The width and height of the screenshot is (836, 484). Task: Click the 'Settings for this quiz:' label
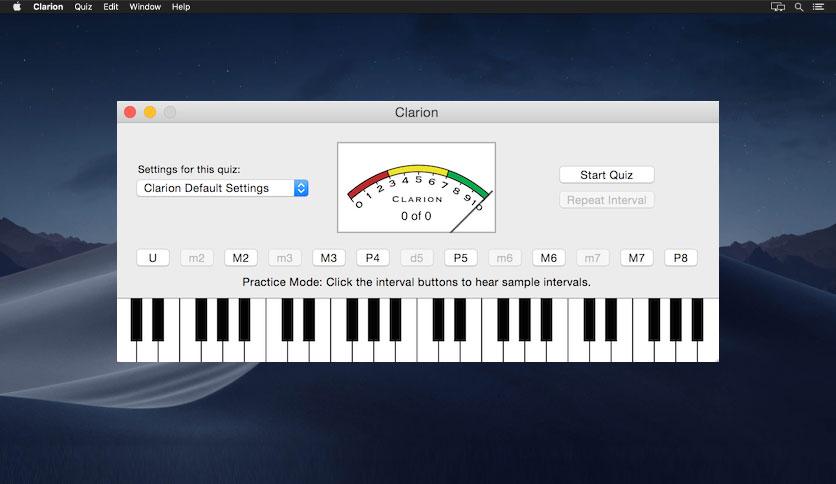[x=189, y=170]
